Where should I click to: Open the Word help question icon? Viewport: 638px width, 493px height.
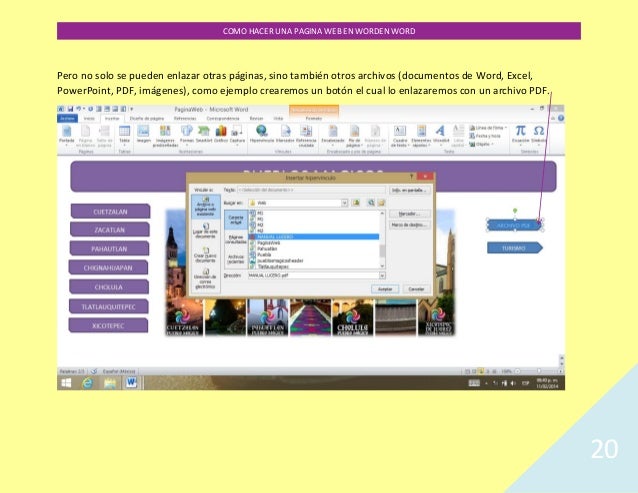point(561,118)
